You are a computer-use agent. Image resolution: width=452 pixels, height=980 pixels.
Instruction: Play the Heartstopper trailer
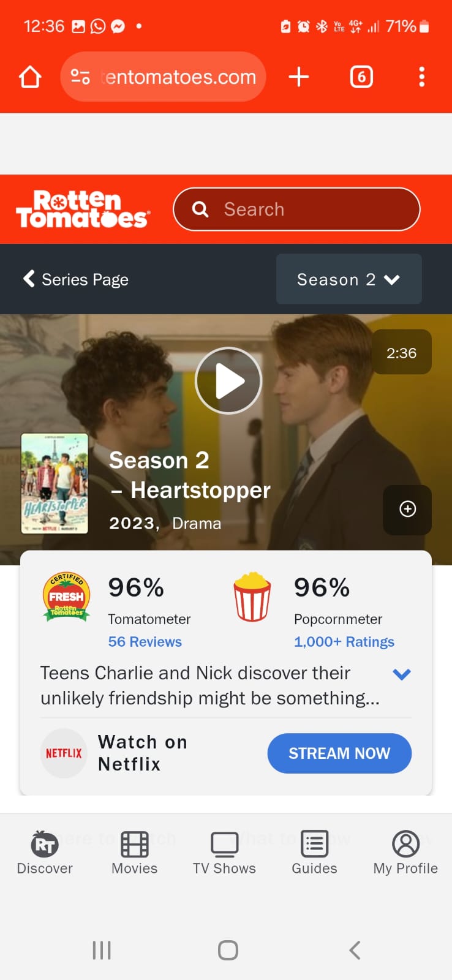228,381
